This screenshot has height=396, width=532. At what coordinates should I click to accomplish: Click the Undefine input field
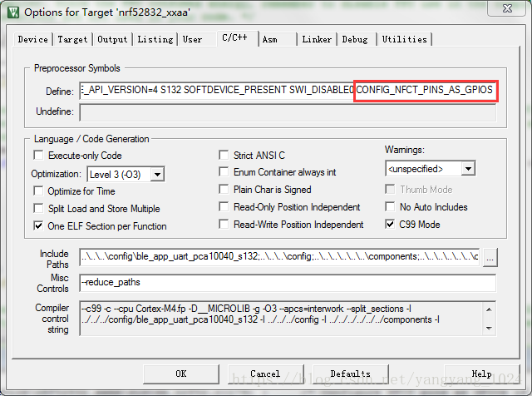(x=288, y=112)
